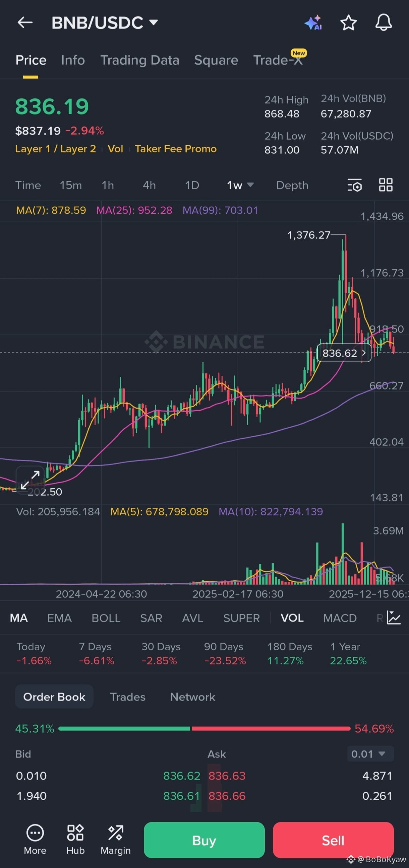The height and width of the screenshot is (868, 409).
Task: Expand chart to fullscreen with arrows icon
Action: (30, 480)
